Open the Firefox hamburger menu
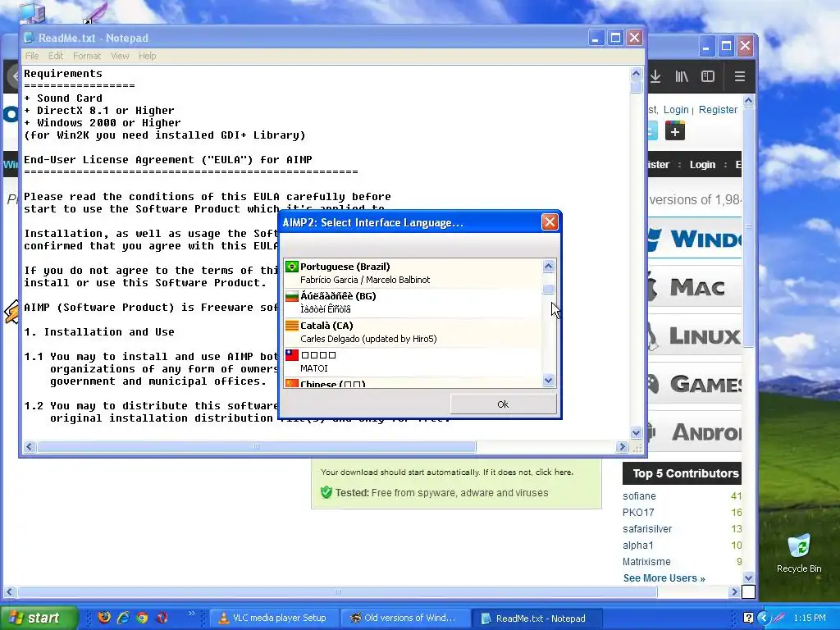The width and height of the screenshot is (840, 630). coord(740,76)
